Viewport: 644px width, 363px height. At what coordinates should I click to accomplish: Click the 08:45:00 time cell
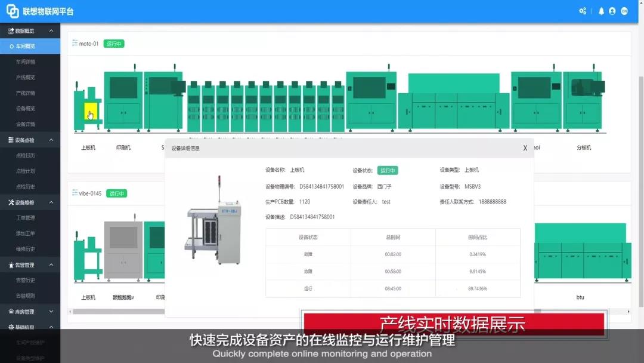(393, 289)
